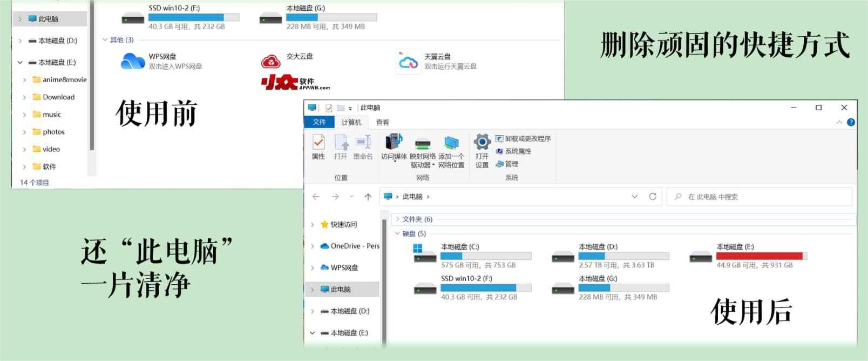
Task: Open 本地磁盘 (G:) drive in the 使用前 window
Action: coord(318,17)
